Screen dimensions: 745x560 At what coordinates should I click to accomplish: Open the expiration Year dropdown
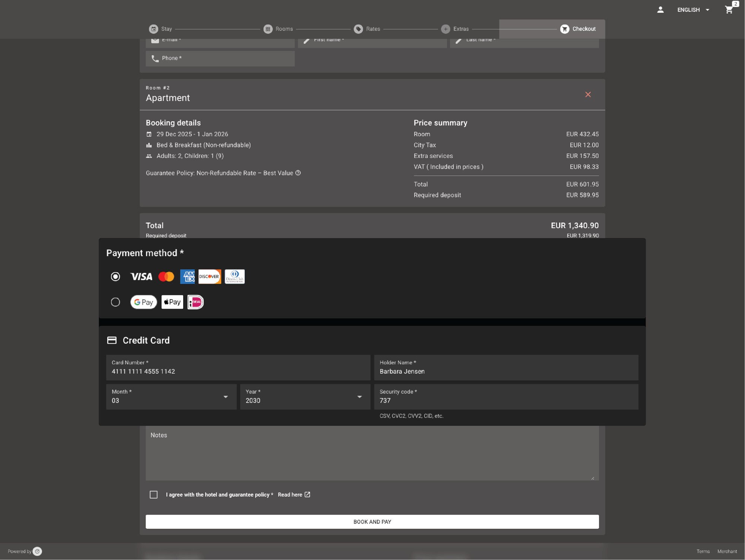click(x=359, y=397)
